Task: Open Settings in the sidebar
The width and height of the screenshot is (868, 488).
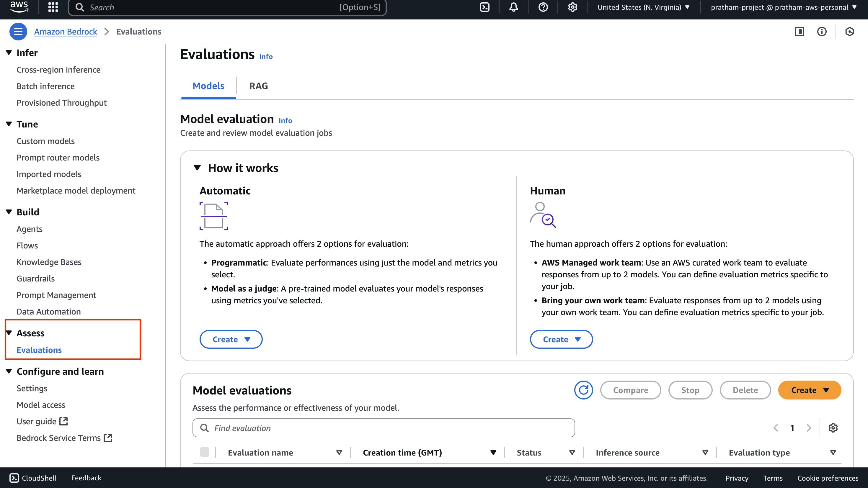Action: tap(32, 388)
